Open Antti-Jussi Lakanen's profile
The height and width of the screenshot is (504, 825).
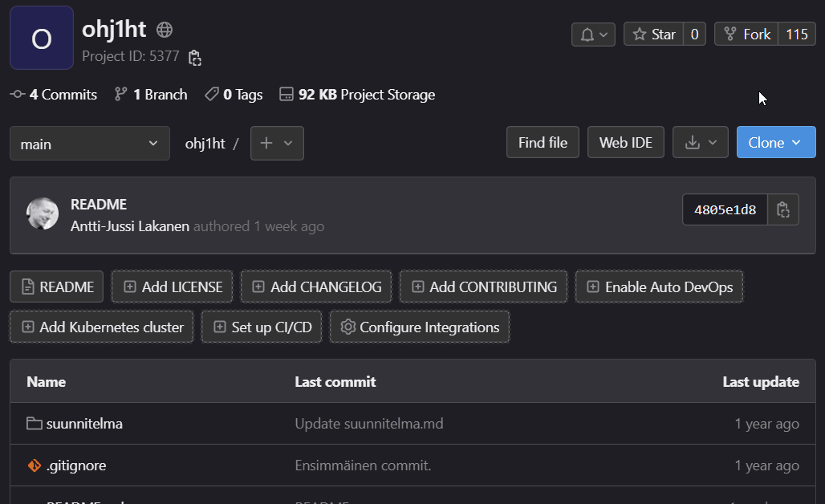(x=130, y=226)
